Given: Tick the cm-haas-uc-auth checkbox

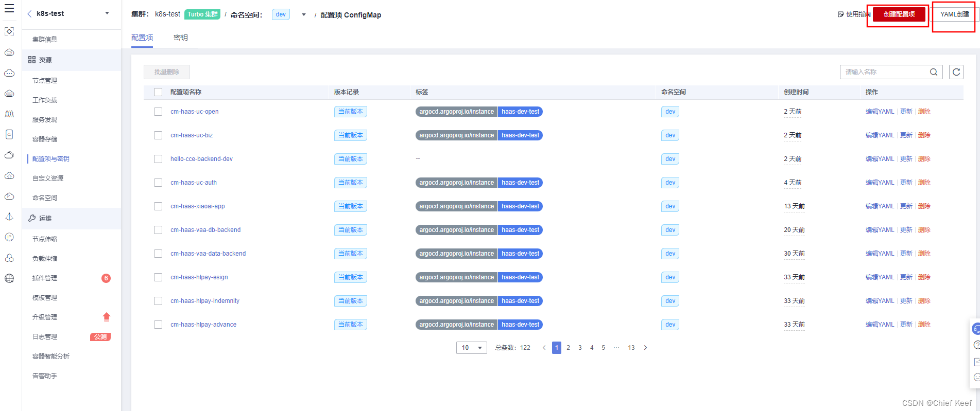Looking at the screenshot, I should 158,183.
